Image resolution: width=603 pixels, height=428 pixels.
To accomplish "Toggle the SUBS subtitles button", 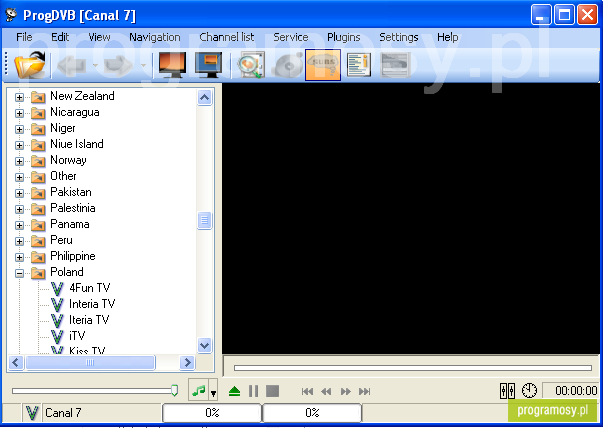I will (323, 65).
